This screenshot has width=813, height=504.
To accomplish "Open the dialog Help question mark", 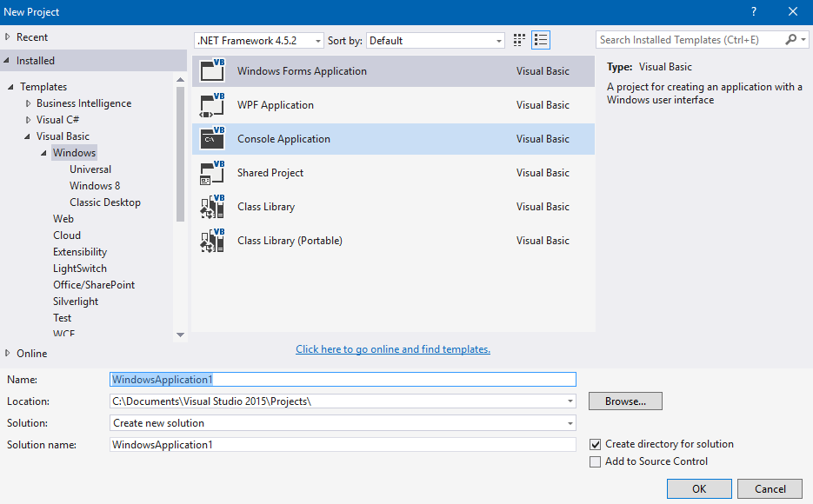I will 754,11.
